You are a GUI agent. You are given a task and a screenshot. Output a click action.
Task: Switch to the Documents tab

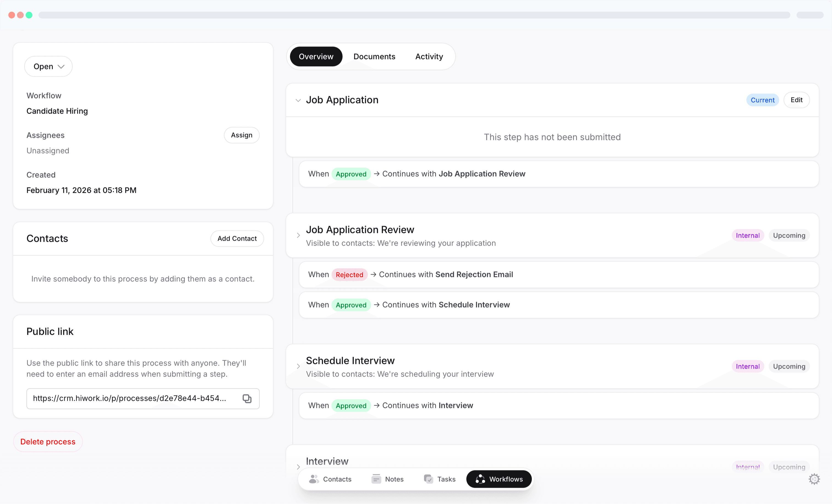coord(374,56)
